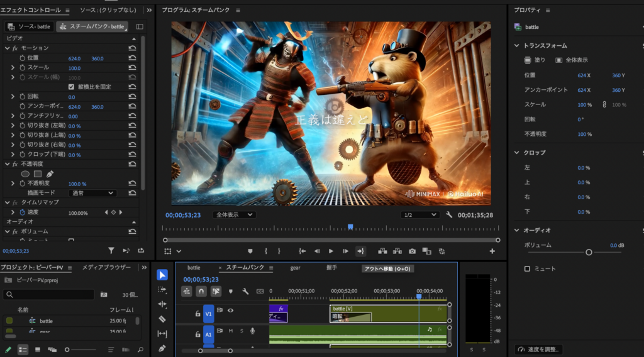Open the メディアブラウザー tab
Viewport: 644px width, 357px height.
pos(106,267)
